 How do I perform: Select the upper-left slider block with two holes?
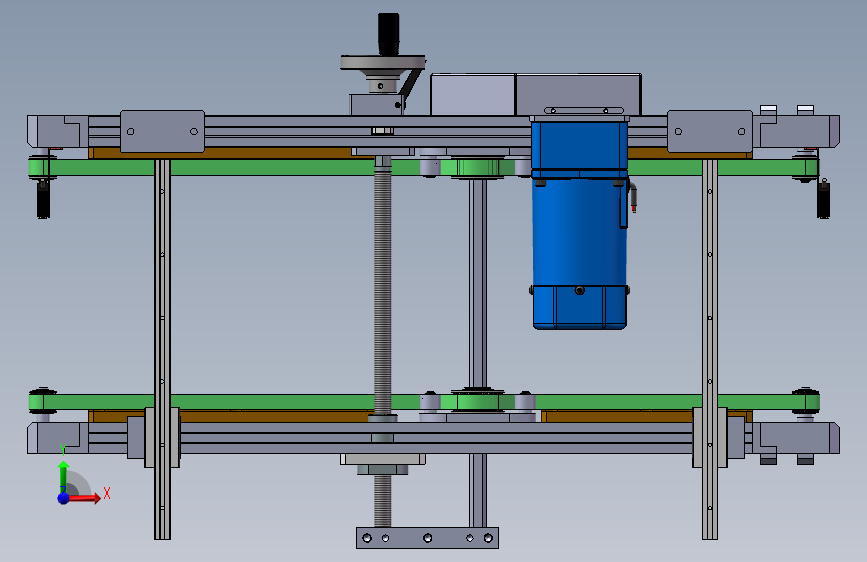162,132
